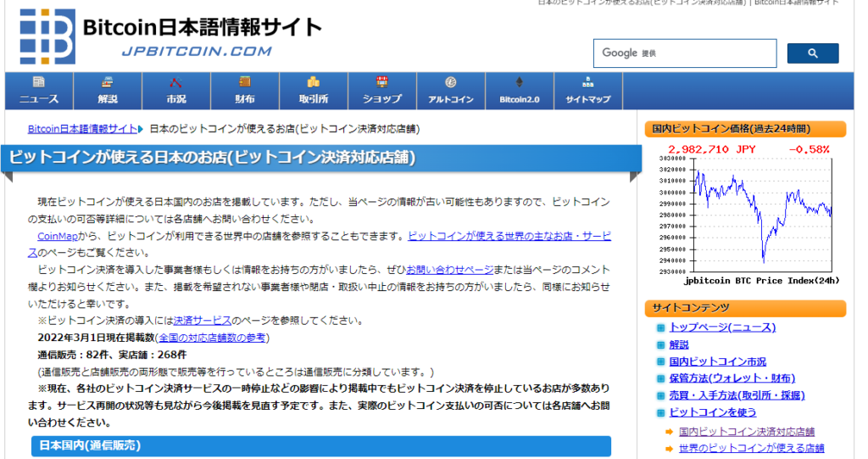Open the 決済サービス link

pos(202,321)
